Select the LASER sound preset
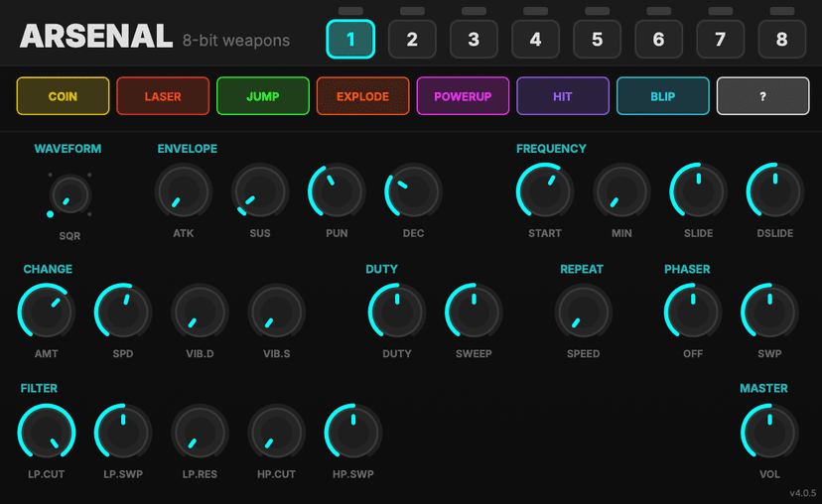This screenshot has width=822, height=504. pos(163,96)
